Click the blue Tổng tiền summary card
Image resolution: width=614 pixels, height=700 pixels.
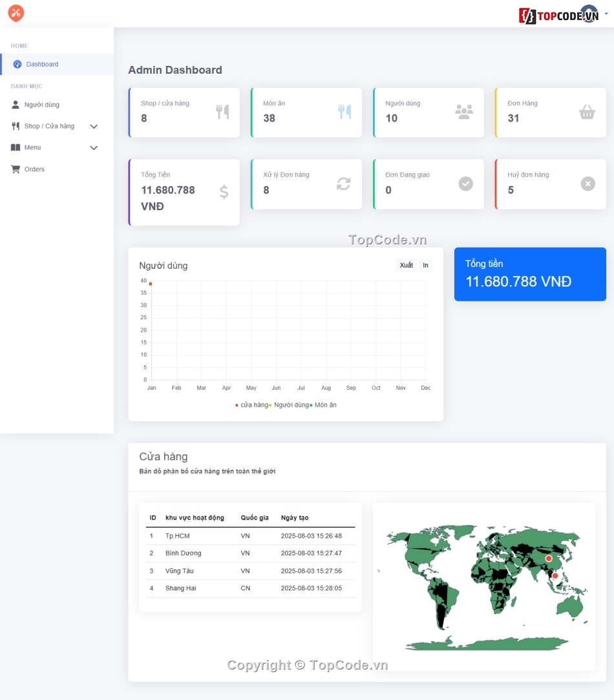pos(530,274)
